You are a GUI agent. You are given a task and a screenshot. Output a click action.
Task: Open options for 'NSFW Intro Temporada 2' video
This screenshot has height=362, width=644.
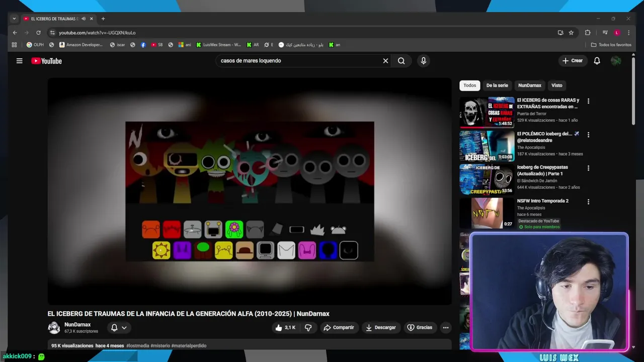(x=588, y=202)
